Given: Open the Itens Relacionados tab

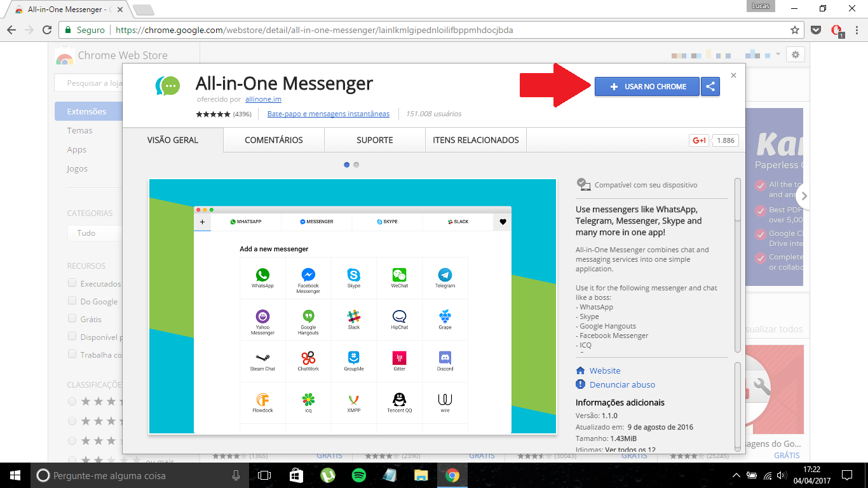Looking at the screenshot, I should (x=475, y=140).
